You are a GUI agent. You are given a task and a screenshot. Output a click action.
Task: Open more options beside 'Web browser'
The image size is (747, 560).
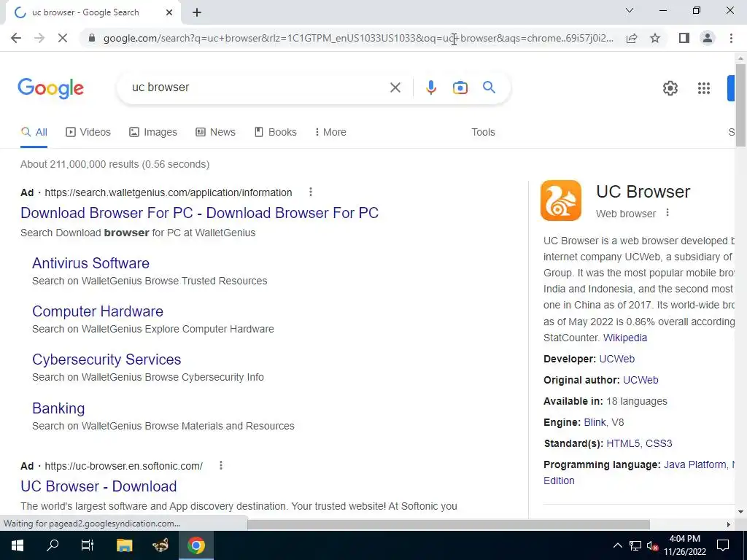667,213
